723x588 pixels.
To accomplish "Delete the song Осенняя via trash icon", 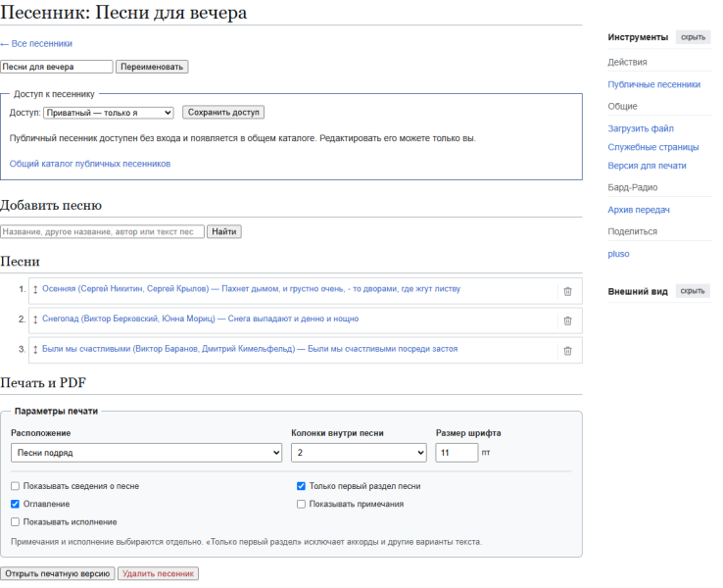I will (567, 291).
